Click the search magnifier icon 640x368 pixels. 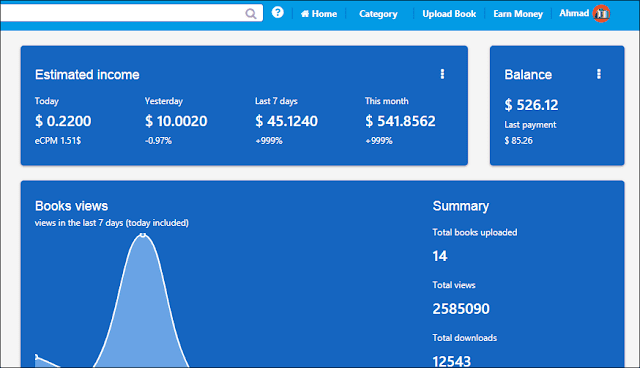pyautogui.click(x=251, y=14)
